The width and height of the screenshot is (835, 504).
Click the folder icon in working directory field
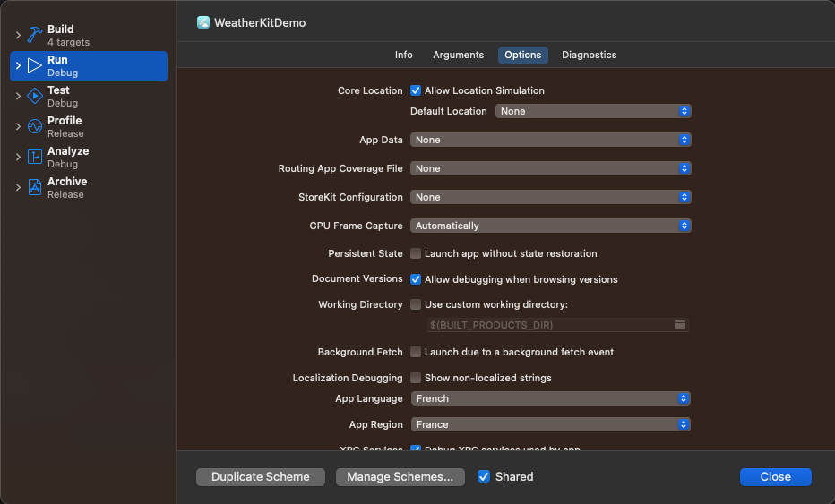coord(680,324)
